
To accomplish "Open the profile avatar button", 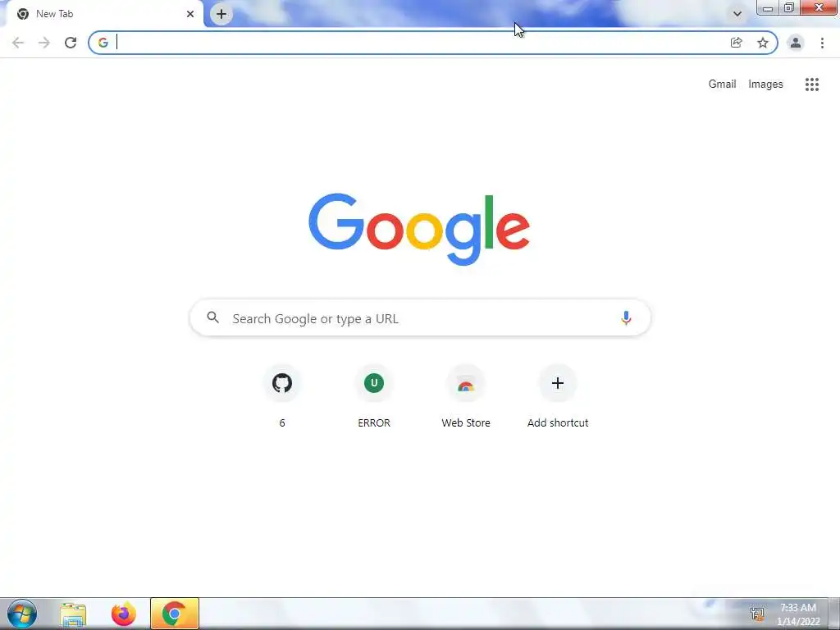I will [x=796, y=43].
